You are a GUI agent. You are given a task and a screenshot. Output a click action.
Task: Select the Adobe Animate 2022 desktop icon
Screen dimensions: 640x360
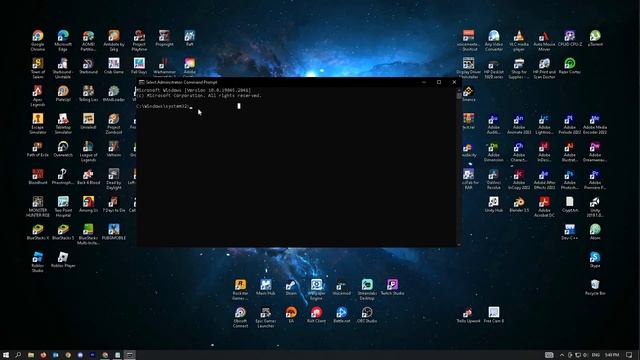(x=519, y=124)
